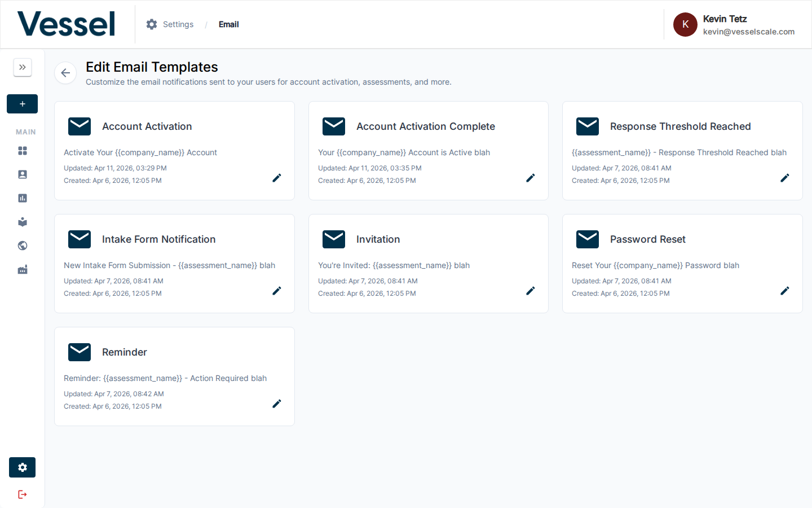Click the Vessel logo
The width and height of the screenshot is (812, 508).
point(66,24)
